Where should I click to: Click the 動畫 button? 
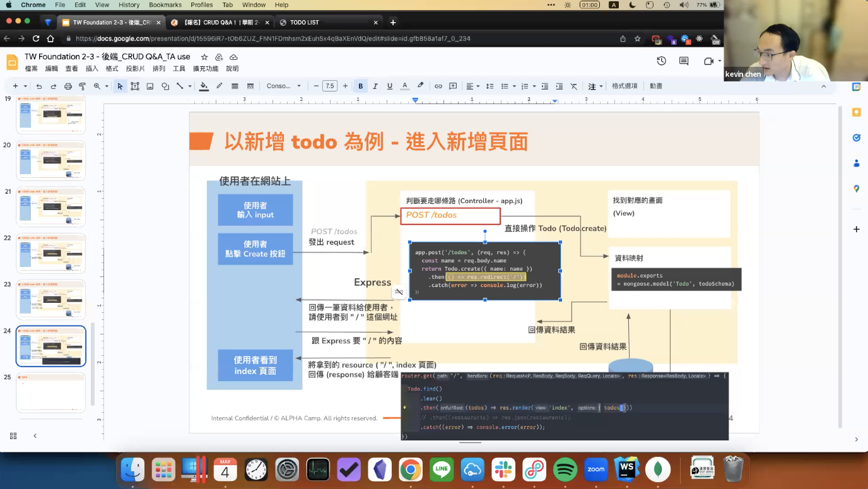click(656, 86)
